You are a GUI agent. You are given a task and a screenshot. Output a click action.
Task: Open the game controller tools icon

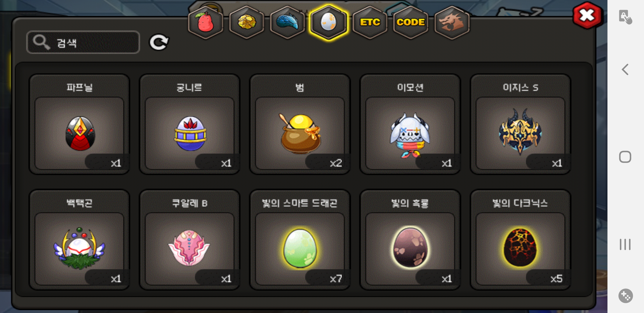point(626,296)
